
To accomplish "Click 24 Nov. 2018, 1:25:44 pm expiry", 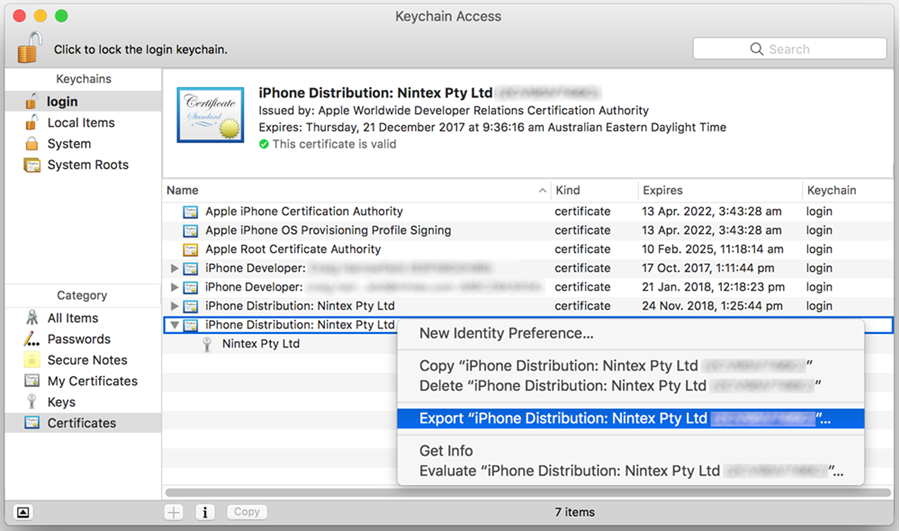I will (x=712, y=306).
